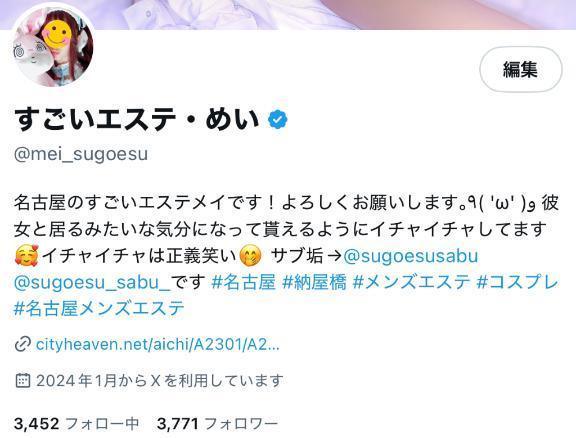View the 3,771 フォロワー followers list
The width and height of the screenshot is (576, 438).
coord(217,424)
